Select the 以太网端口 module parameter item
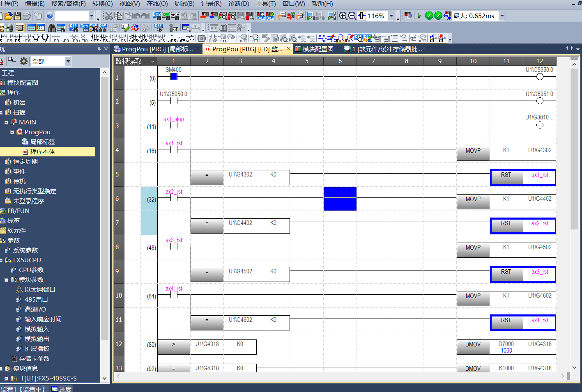Viewport: 582px width, 392px height. point(39,289)
